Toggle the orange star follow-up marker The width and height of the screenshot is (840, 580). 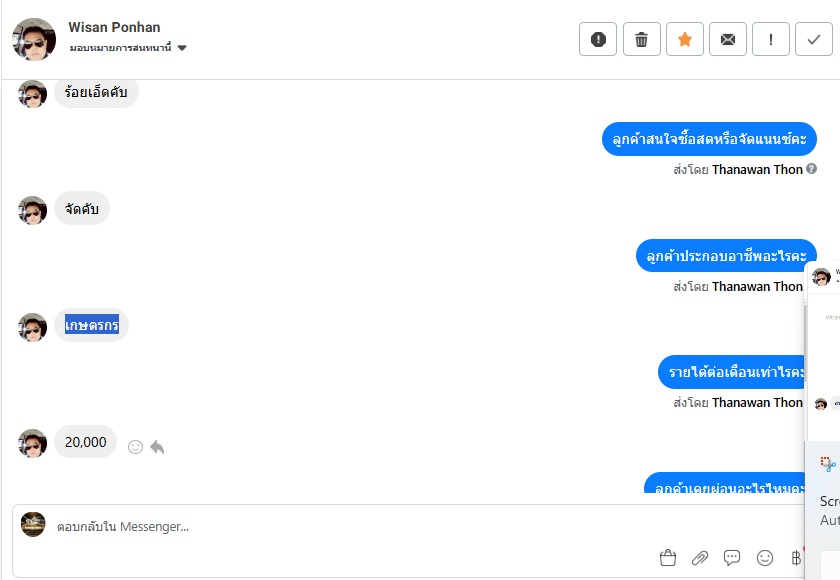click(x=685, y=39)
